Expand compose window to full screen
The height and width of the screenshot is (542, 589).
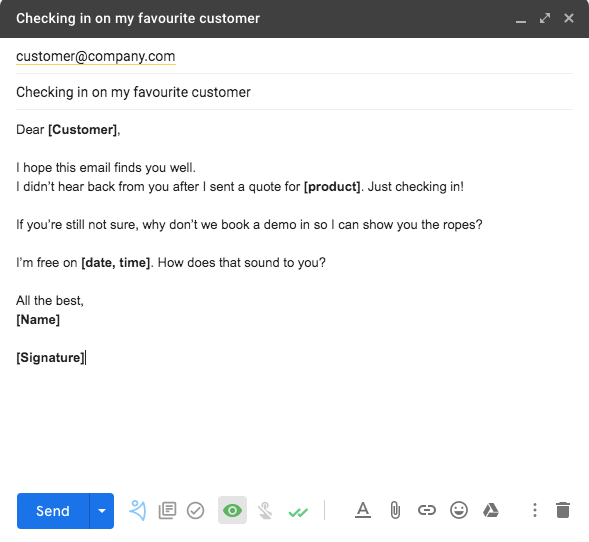pyautogui.click(x=545, y=18)
